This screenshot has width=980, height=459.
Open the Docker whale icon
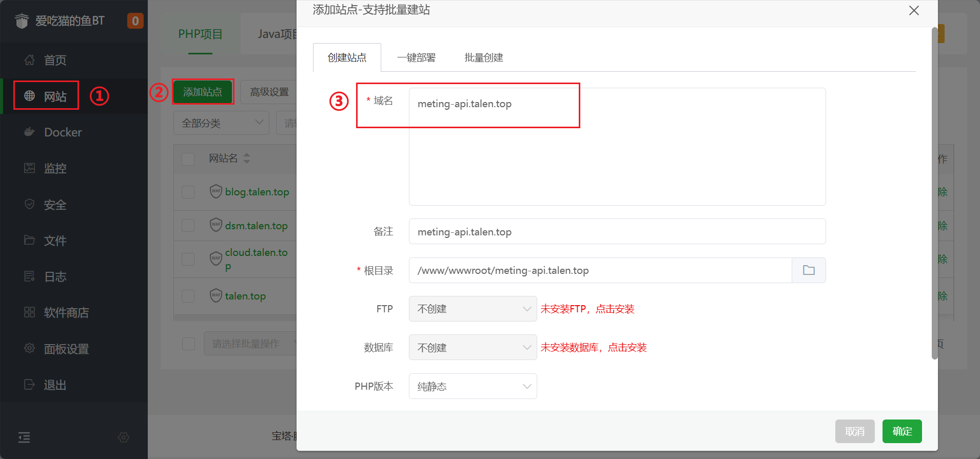click(30, 132)
